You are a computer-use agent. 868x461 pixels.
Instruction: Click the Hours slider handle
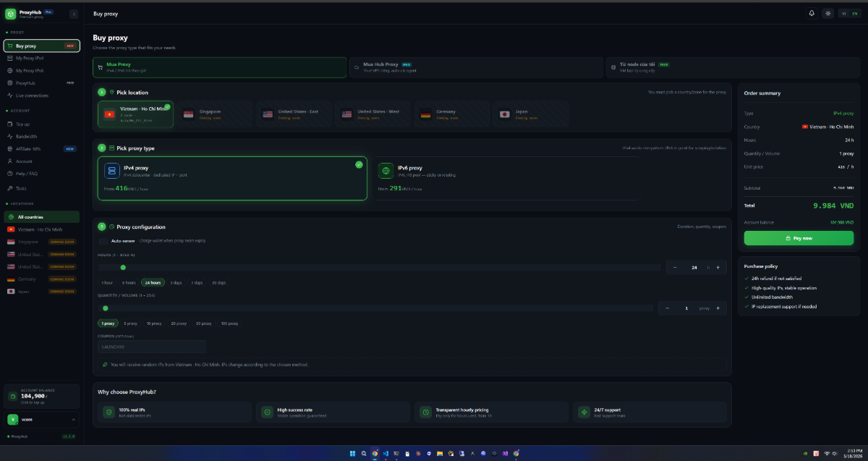coord(123,268)
